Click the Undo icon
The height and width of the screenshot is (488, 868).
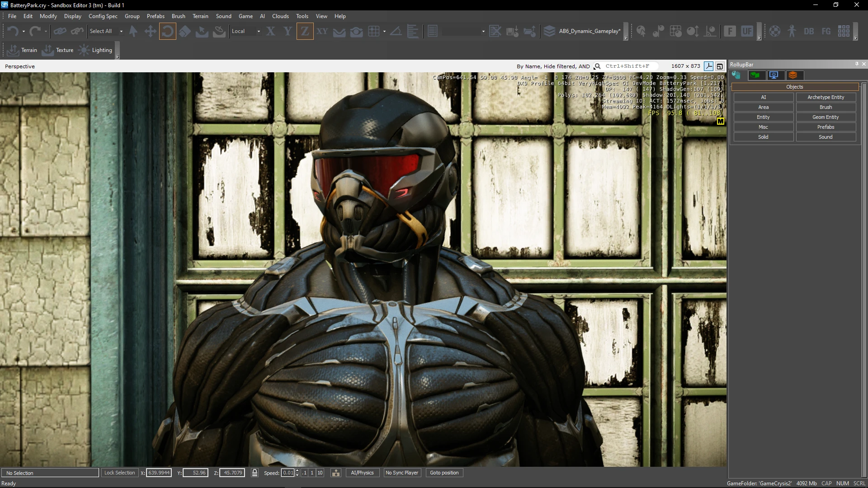point(12,31)
